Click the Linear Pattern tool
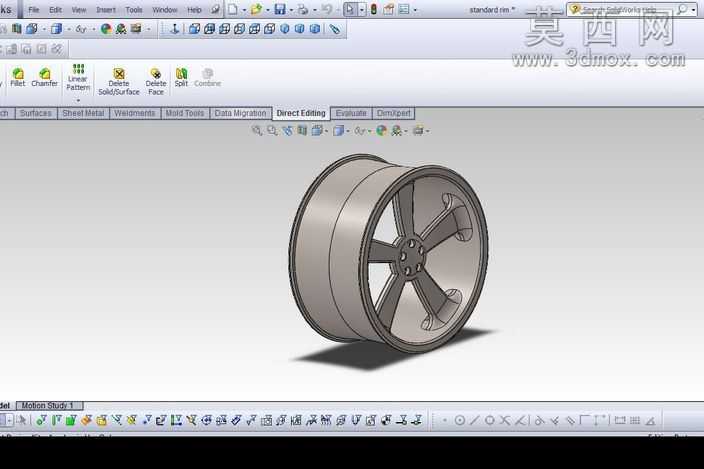 point(78,78)
